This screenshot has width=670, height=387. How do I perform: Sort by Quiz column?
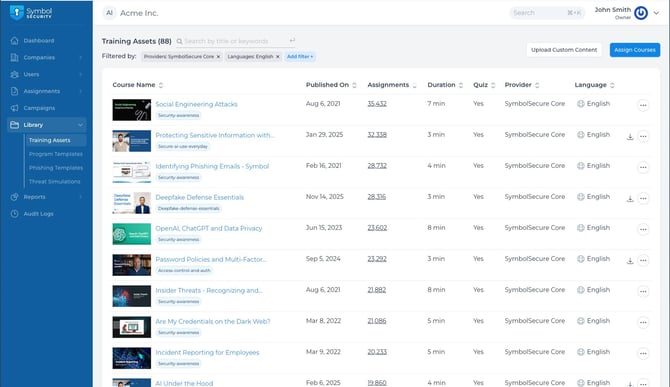493,85
